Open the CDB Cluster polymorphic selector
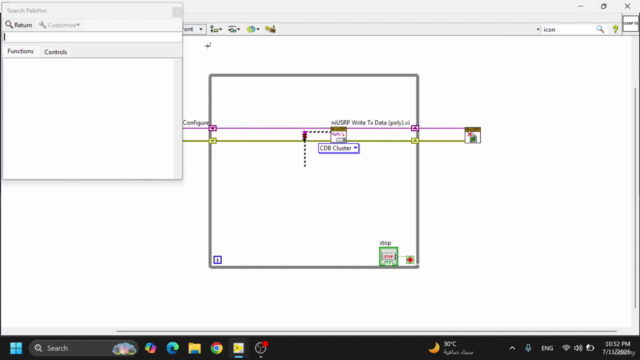This screenshot has height=360, width=640. click(339, 148)
